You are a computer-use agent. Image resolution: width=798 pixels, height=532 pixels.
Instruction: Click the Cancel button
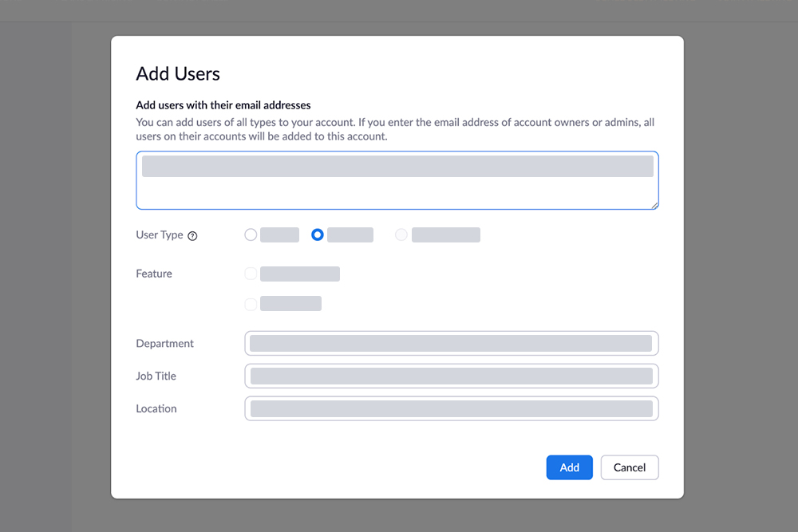(629, 467)
